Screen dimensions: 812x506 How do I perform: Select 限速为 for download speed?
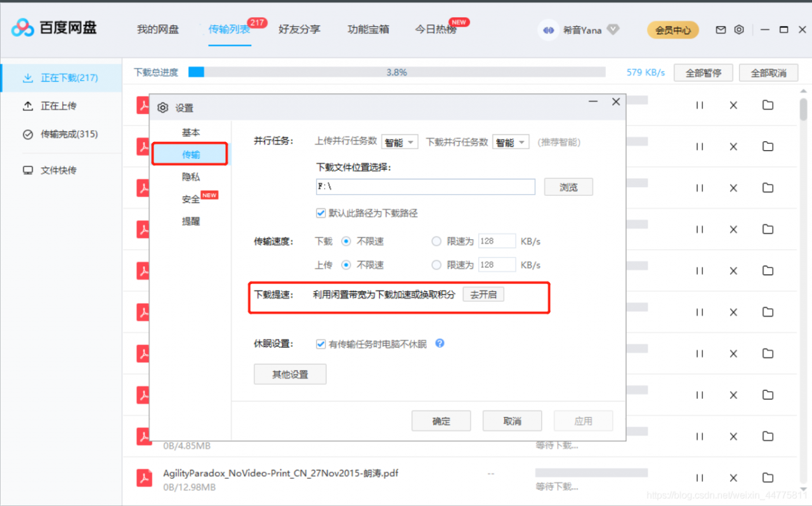click(436, 241)
